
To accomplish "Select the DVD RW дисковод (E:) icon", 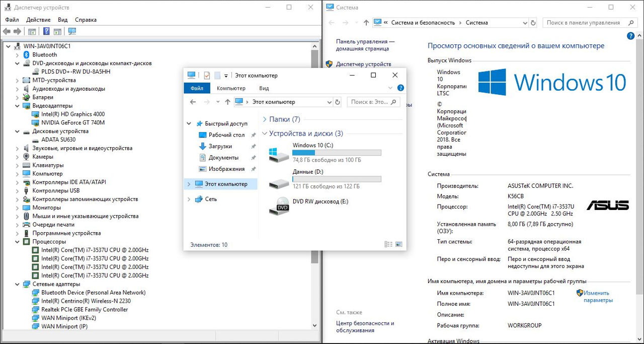I will [279, 205].
